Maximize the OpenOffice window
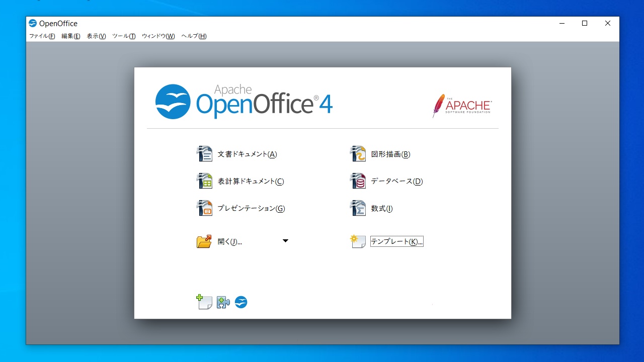This screenshot has width=644, height=362. pyautogui.click(x=585, y=23)
